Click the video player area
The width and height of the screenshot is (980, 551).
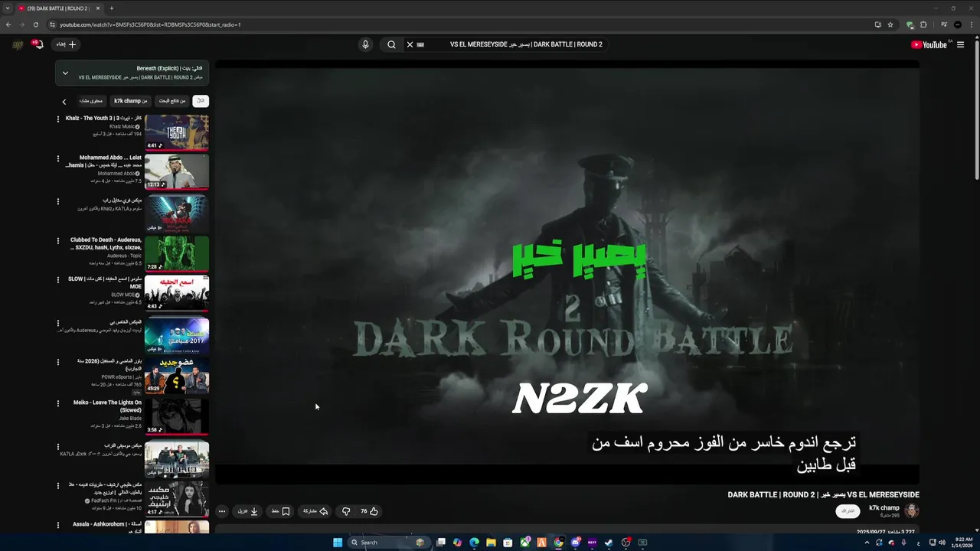[567, 272]
